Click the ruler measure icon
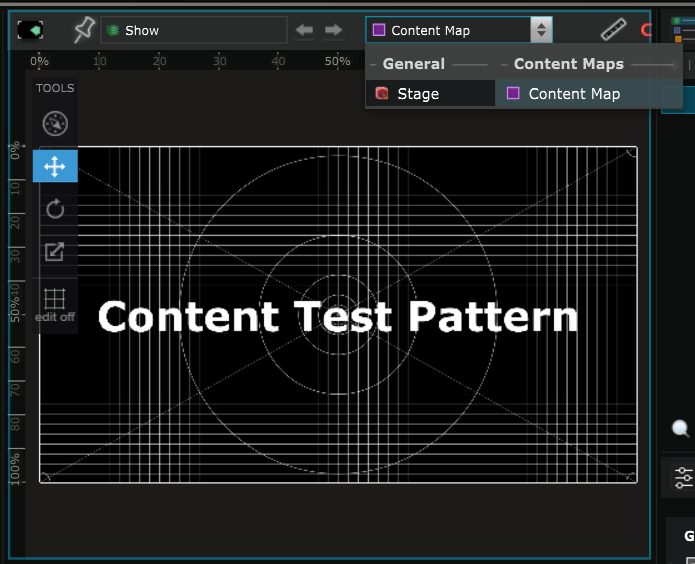 (x=613, y=30)
